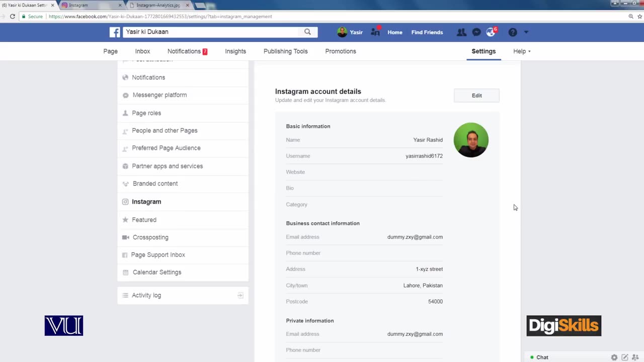Screen dimensions: 644x362
Task: Click the people icon beside Yasir
Action: 375,32
